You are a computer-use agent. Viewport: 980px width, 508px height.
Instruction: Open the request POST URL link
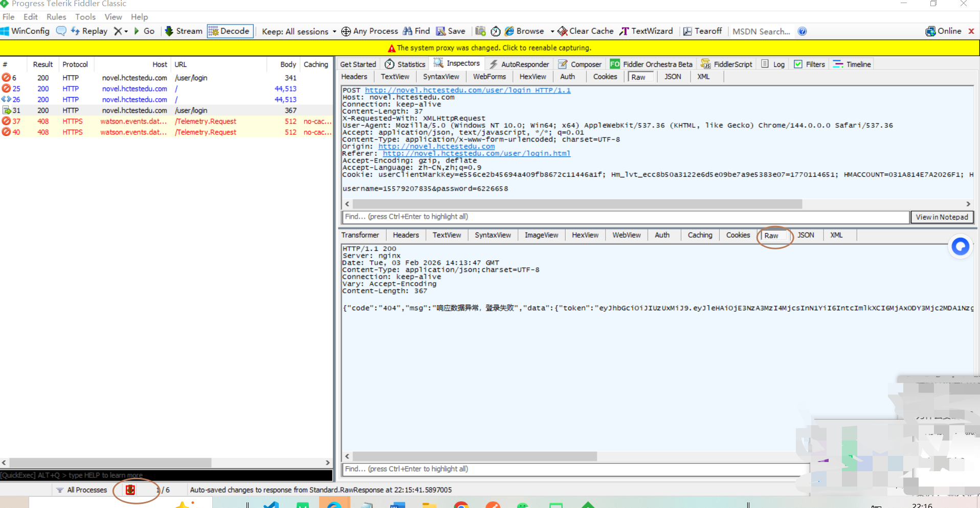467,90
